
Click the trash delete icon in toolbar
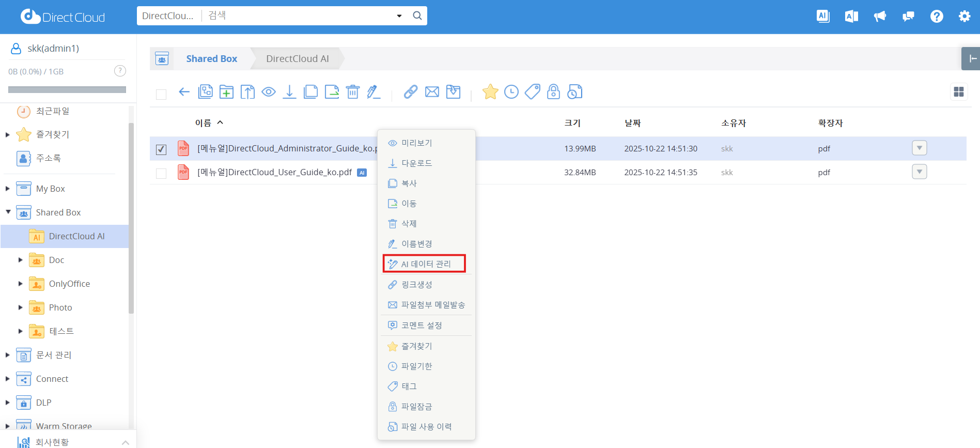353,92
